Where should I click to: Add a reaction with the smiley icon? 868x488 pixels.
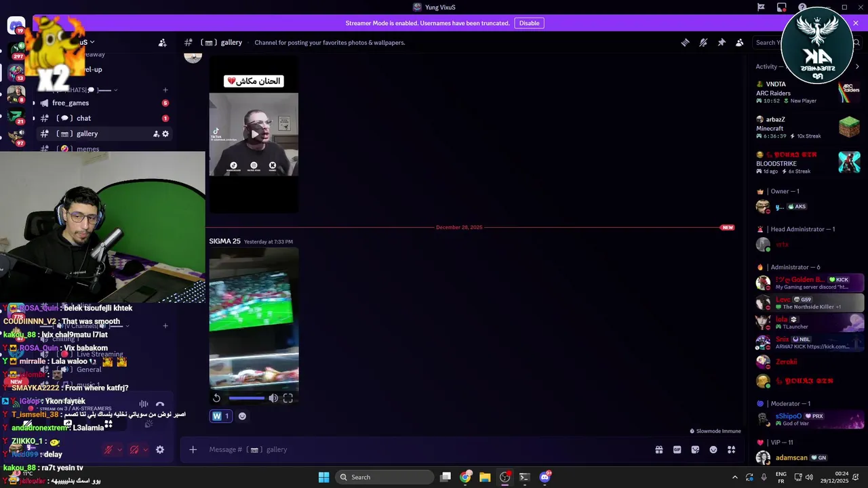(x=242, y=416)
